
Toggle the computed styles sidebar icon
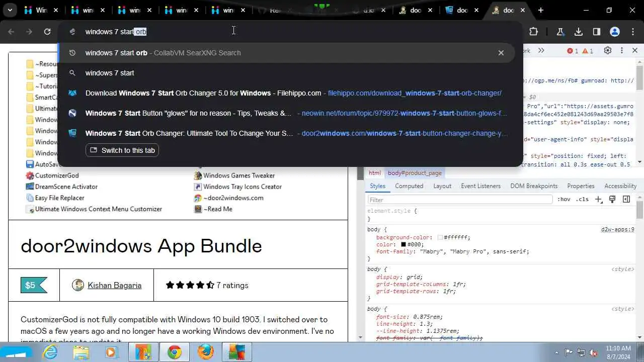pos(626,200)
